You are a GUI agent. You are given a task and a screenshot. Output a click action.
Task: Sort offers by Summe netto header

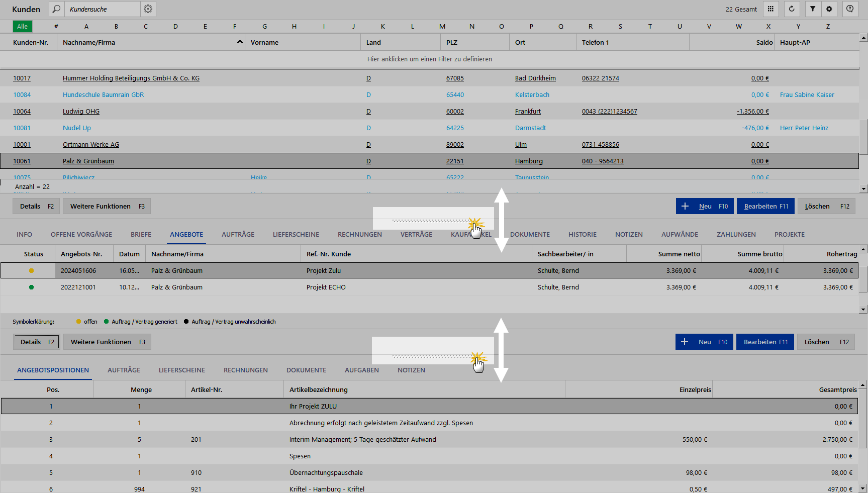pos(663,254)
